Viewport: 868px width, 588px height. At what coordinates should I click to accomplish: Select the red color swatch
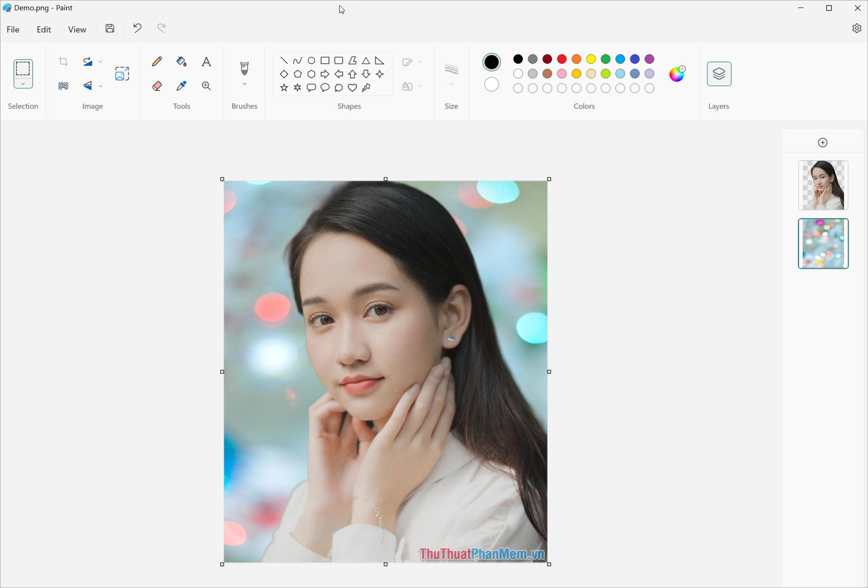[x=561, y=59]
